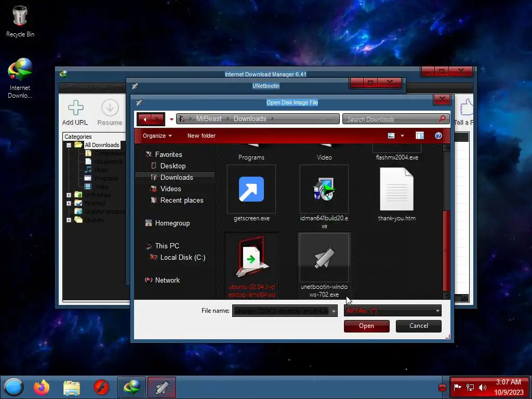Screen dimensions: 532x399
Task: Click the Programs folder label
Action: 251,157
